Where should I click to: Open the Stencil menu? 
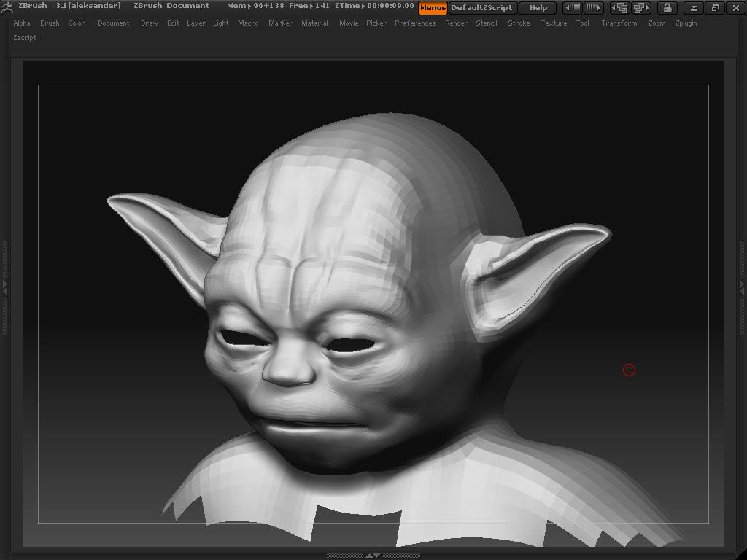click(x=487, y=23)
